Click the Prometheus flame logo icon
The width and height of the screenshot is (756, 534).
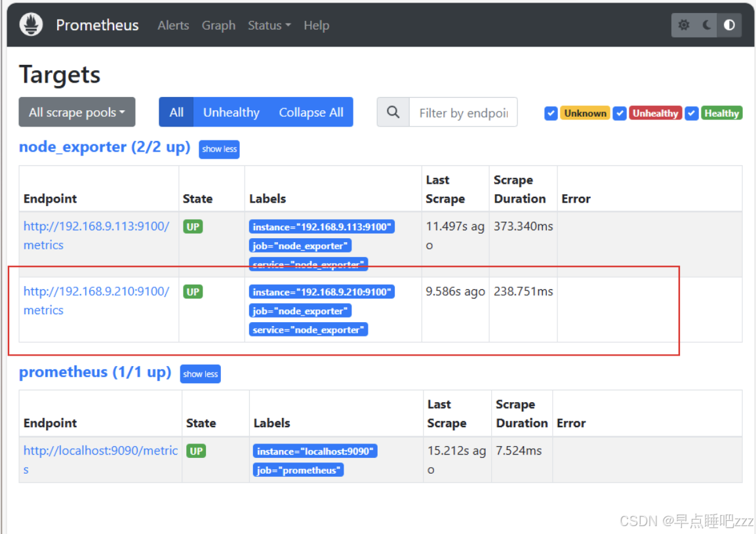(31, 25)
